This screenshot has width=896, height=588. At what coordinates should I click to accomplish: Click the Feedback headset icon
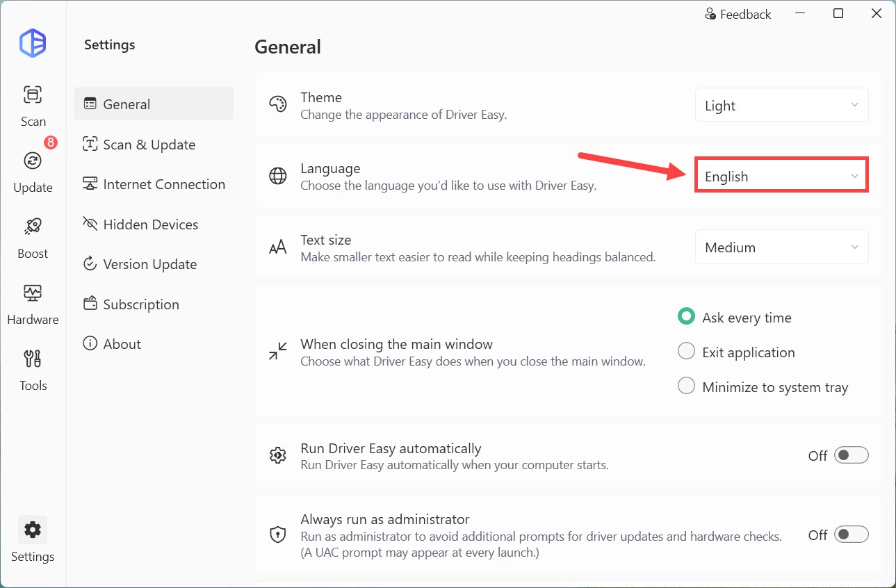click(710, 14)
